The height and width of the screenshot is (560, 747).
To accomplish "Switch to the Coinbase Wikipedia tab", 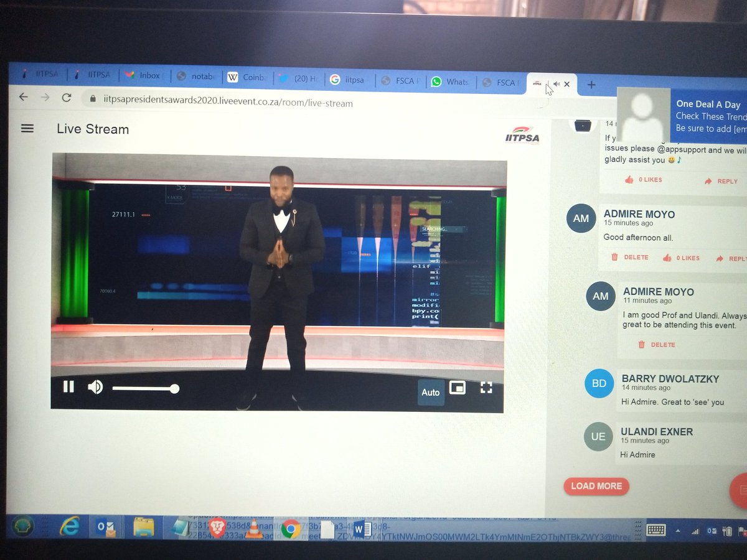I will pyautogui.click(x=247, y=78).
